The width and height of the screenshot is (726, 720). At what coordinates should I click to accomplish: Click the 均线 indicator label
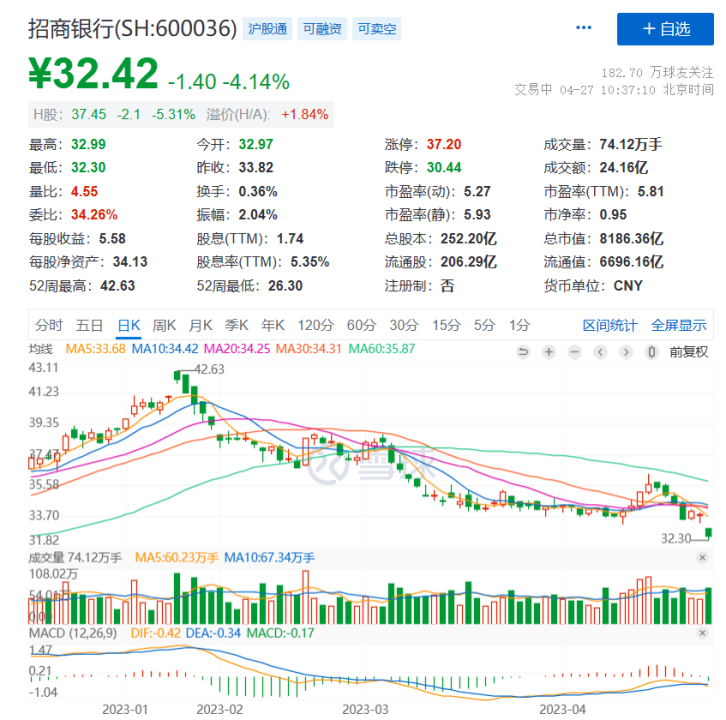point(41,349)
